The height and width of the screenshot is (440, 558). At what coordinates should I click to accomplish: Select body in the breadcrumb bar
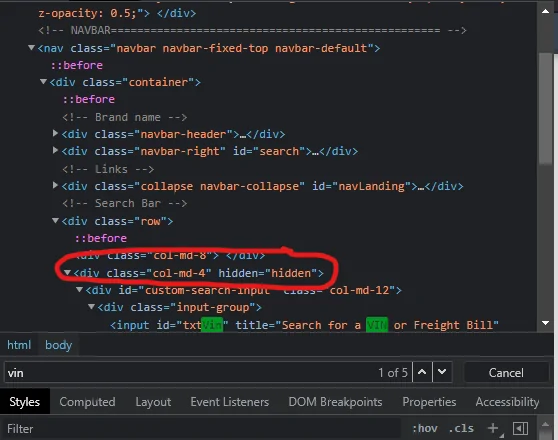click(x=58, y=345)
